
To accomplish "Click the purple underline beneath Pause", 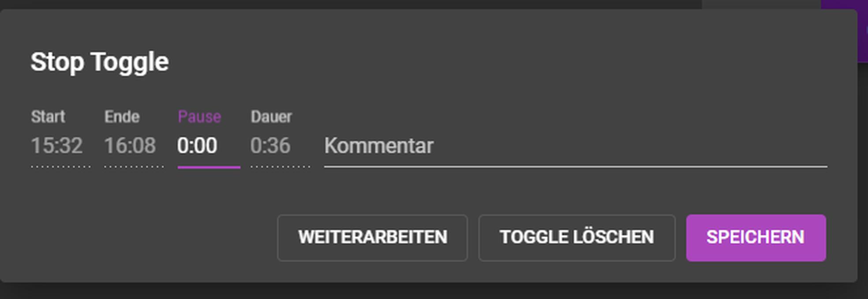I will coord(209,167).
